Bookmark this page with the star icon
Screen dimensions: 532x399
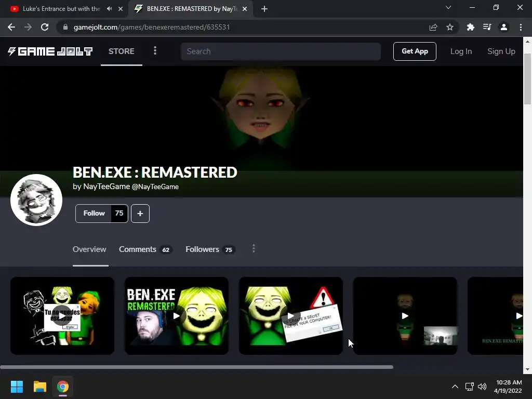click(450, 27)
